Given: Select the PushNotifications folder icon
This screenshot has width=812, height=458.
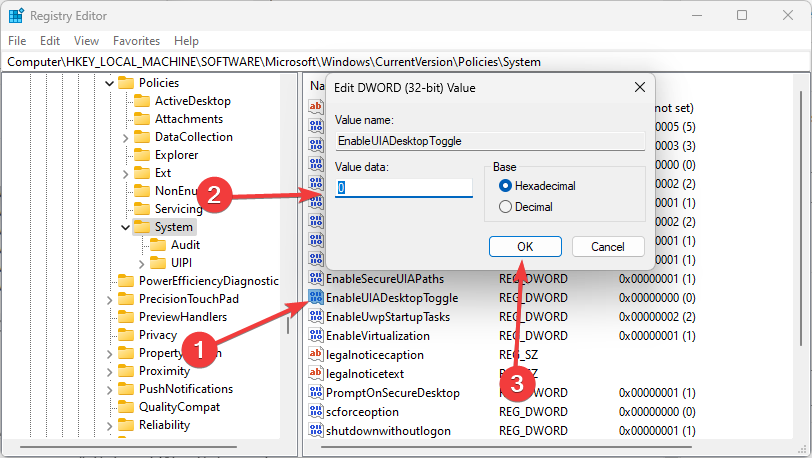Looking at the screenshot, I should pos(126,389).
